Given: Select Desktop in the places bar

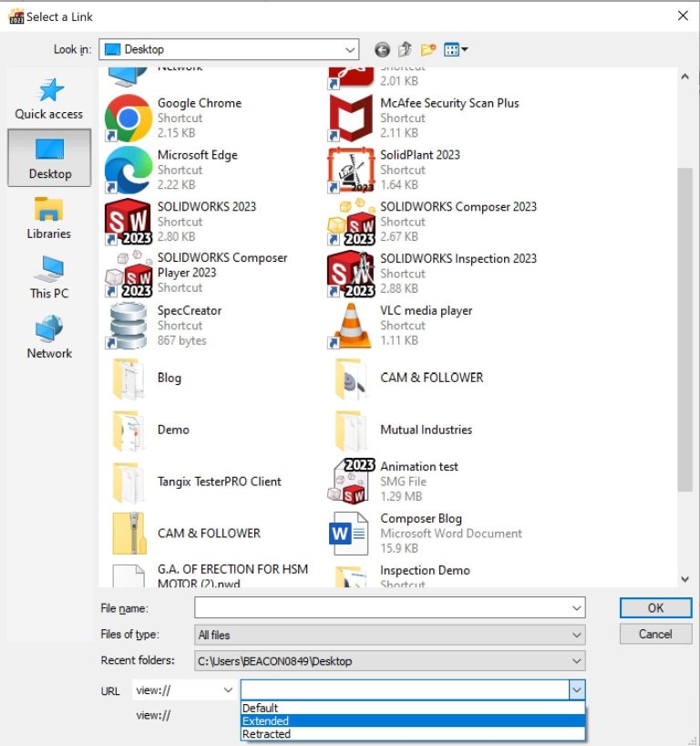Looking at the screenshot, I should pyautogui.click(x=49, y=158).
